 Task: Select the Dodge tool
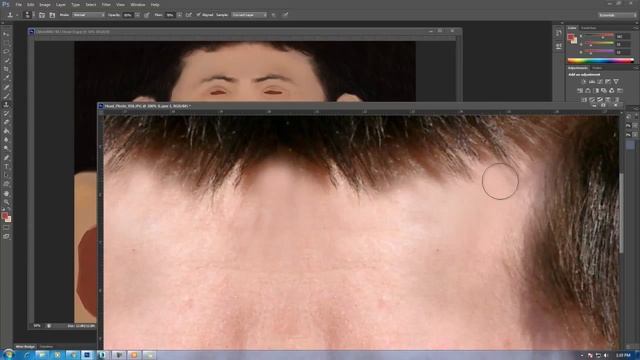tap(6, 149)
